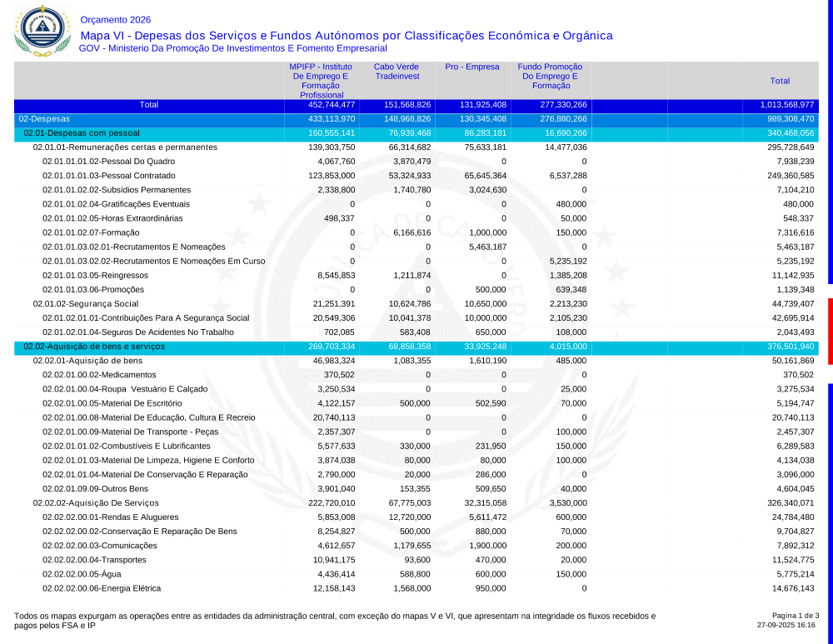Screen dimensions: 833x644
Task: Select the Pro - Empresa column header
Action: [471, 67]
